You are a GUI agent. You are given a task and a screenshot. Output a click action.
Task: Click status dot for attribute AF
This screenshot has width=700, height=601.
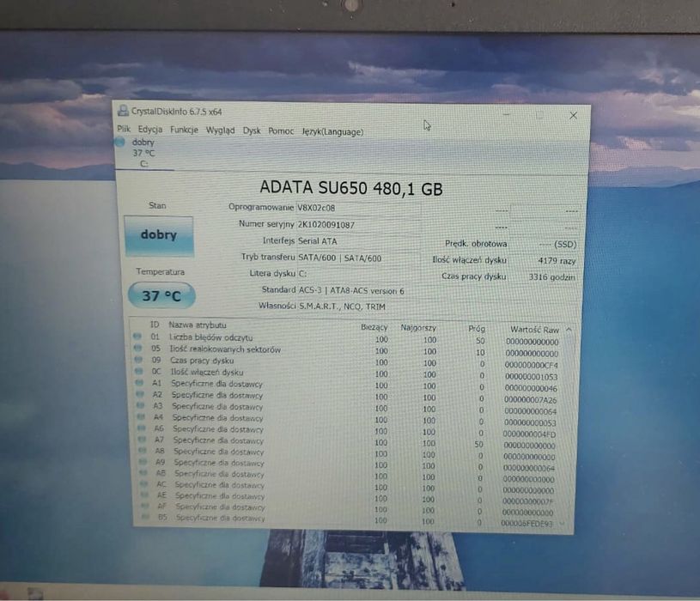coord(144,506)
